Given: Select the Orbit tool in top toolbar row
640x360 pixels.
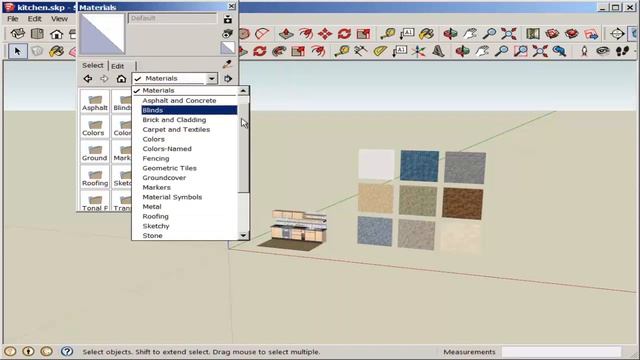Looking at the screenshot, I should [x=450, y=33].
